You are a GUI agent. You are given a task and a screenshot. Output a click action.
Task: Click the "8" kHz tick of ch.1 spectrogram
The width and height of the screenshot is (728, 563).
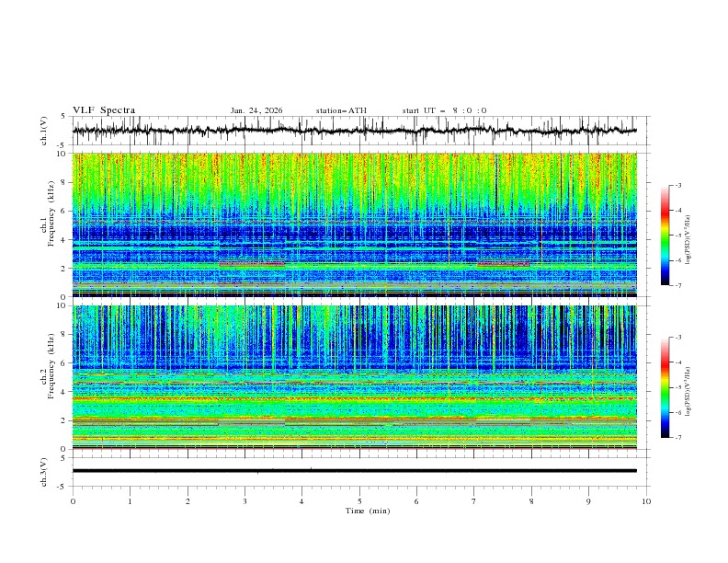(x=64, y=182)
